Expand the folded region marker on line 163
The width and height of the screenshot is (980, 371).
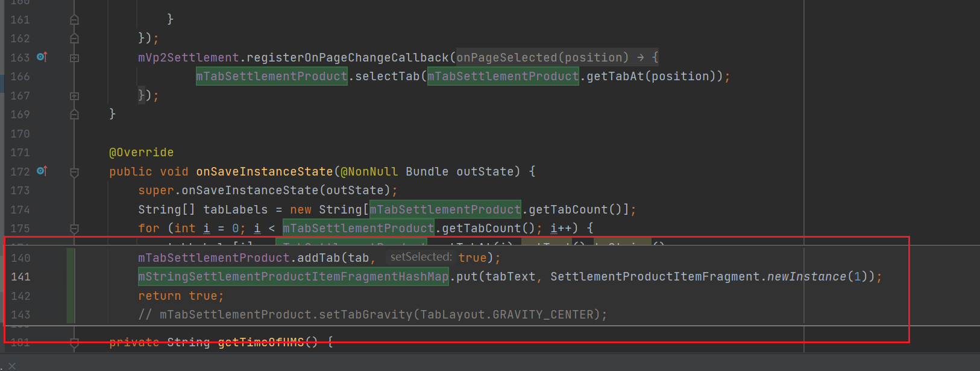[74, 58]
